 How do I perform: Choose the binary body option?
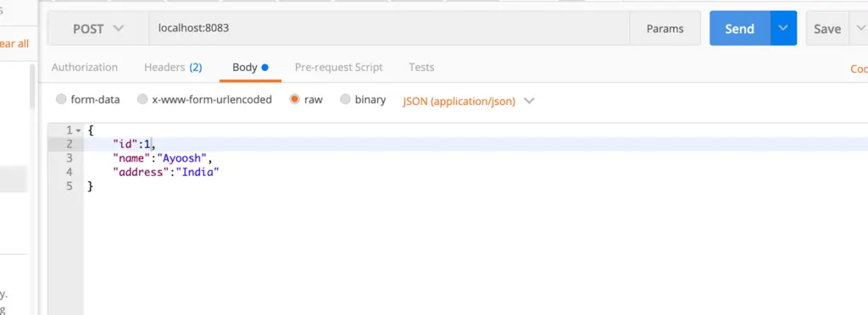[x=363, y=99]
